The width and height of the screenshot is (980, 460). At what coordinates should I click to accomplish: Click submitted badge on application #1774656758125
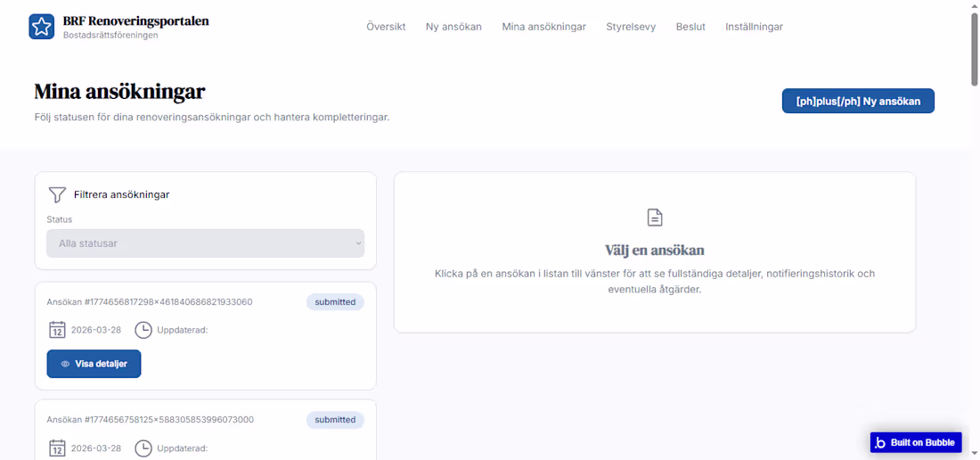pyautogui.click(x=335, y=419)
